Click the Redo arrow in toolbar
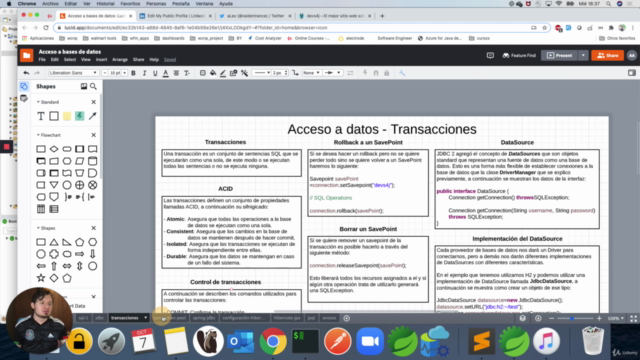The height and width of the screenshot is (360, 640). [37, 73]
